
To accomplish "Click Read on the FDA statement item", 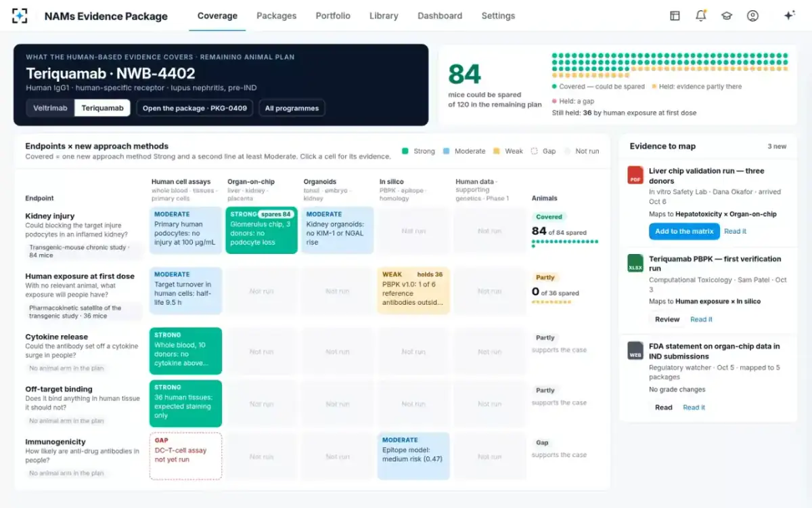I will [664, 408].
